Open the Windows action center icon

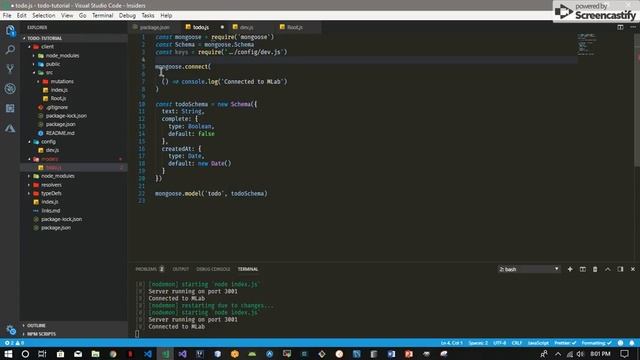click(624, 354)
